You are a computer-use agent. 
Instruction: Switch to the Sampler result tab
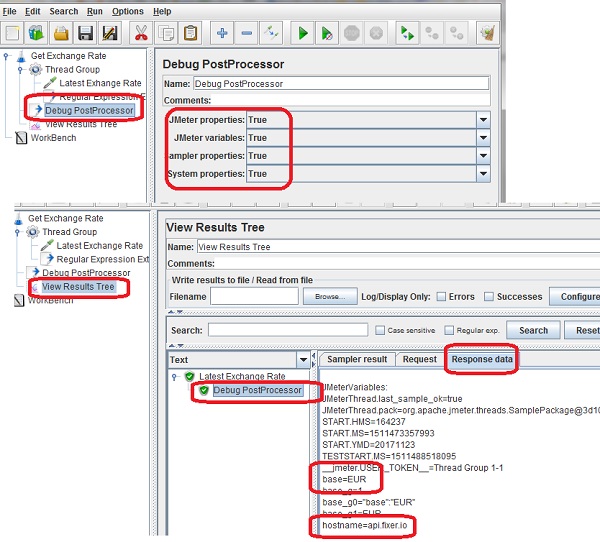tap(357, 359)
